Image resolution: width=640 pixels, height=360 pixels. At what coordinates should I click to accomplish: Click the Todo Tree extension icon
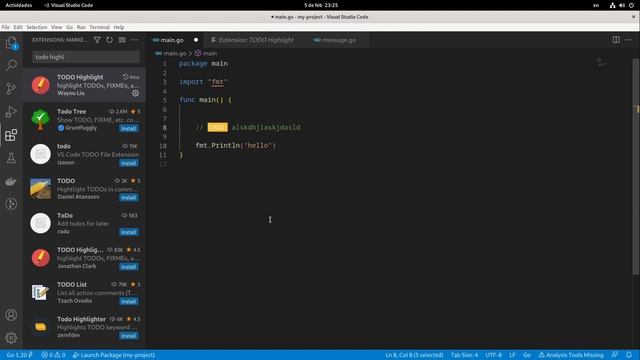(x=40, y=120)
